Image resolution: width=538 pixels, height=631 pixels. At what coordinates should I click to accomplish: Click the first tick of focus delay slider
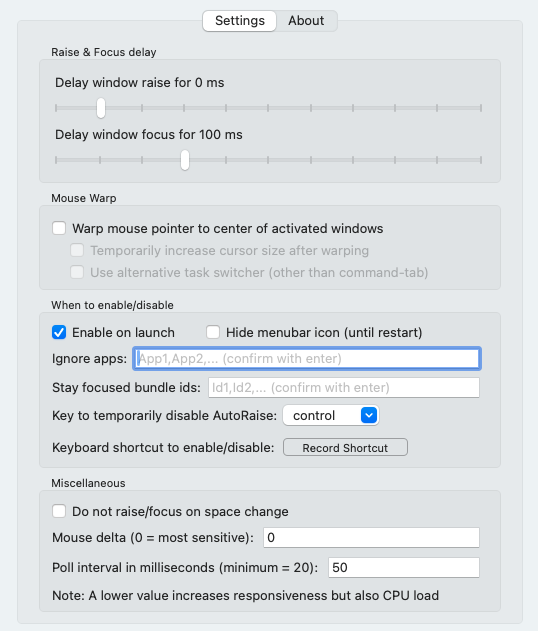pyautogui.click(x=56, y=160)
